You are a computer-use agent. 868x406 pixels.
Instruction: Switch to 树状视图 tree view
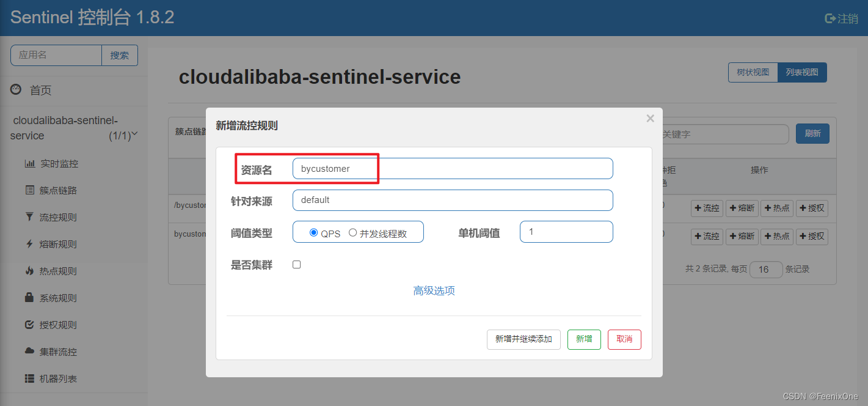pos(753,73)
